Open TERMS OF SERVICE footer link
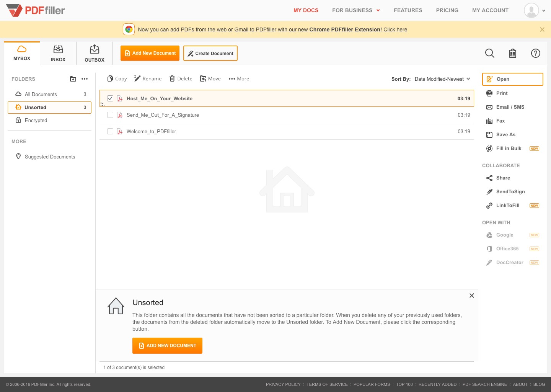The height and width of the screenshot is (392, 551). click(327, 384)
